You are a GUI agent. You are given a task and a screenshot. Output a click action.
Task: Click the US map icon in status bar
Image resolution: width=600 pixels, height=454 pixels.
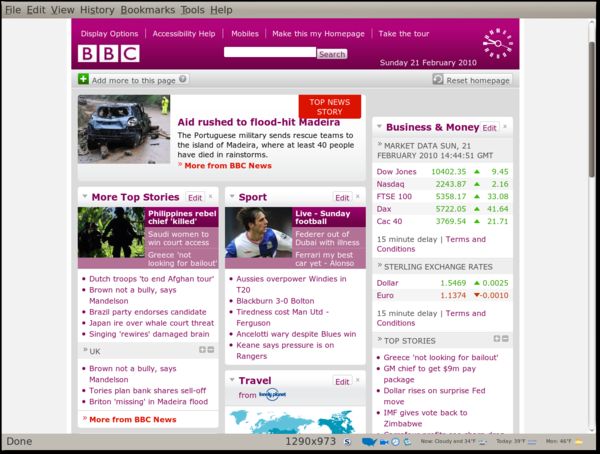[369, 442]
